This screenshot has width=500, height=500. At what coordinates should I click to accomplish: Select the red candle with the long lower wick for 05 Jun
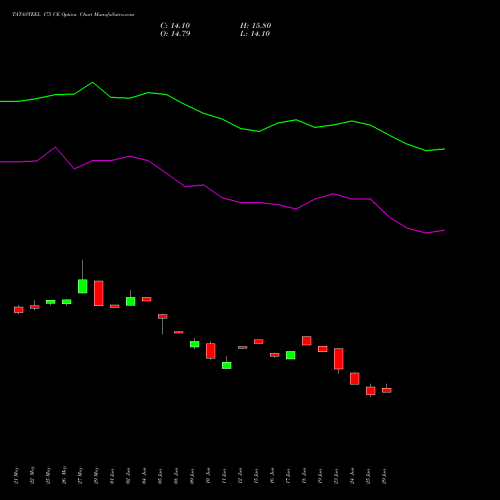click(163, 317)
